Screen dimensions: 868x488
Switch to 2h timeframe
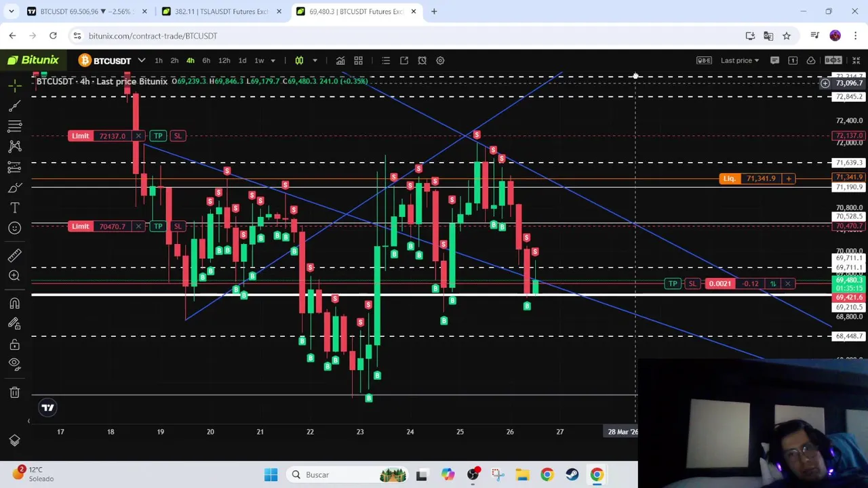(174, 60)
